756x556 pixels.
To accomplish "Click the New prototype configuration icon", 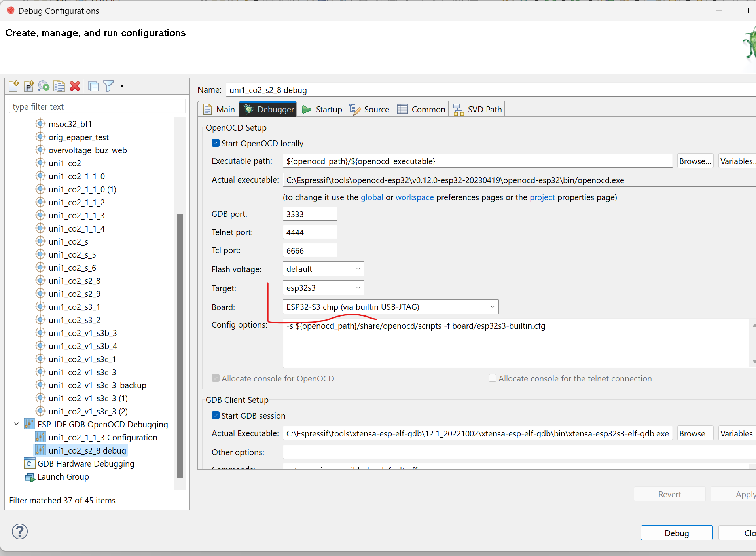I will point(29,86).
